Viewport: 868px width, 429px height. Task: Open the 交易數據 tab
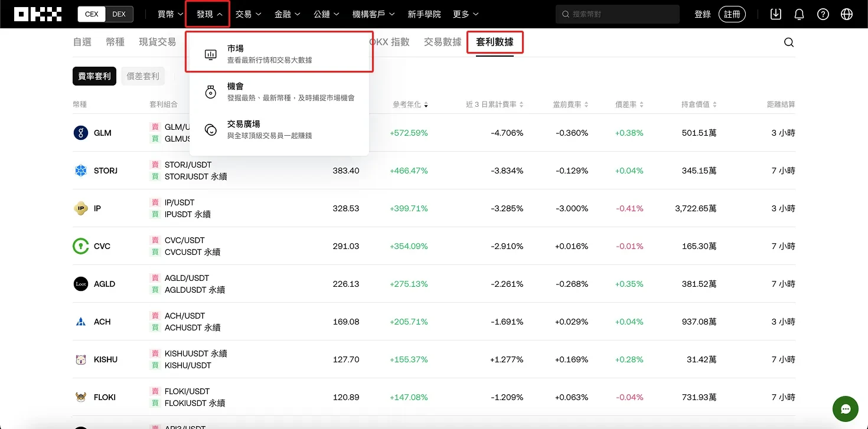click(x=443, y=42)
